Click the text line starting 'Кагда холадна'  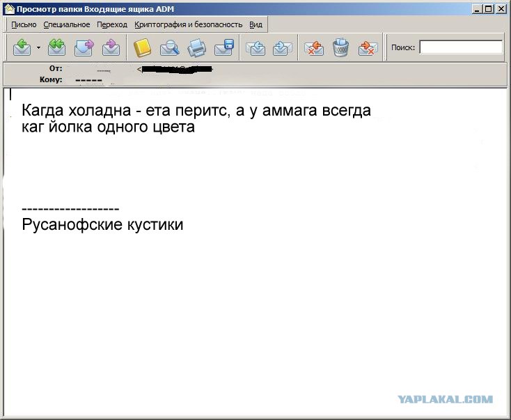click(x=196, y=110)
